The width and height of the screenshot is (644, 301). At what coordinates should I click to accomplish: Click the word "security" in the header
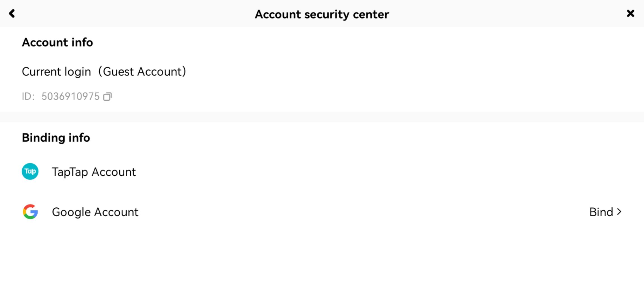[326, 14]
